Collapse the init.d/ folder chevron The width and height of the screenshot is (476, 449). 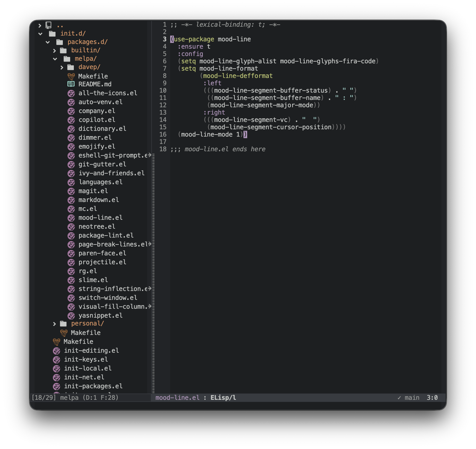click(40, 34)
